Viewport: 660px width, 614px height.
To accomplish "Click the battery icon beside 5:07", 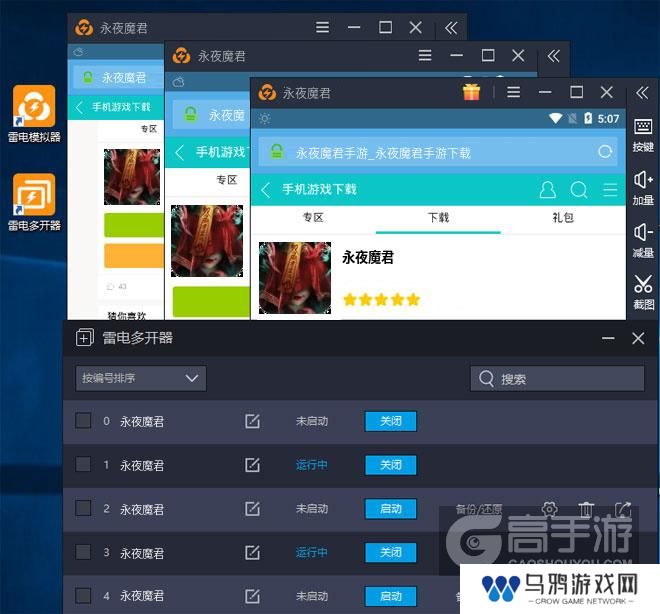I will (x=588, y=118).
